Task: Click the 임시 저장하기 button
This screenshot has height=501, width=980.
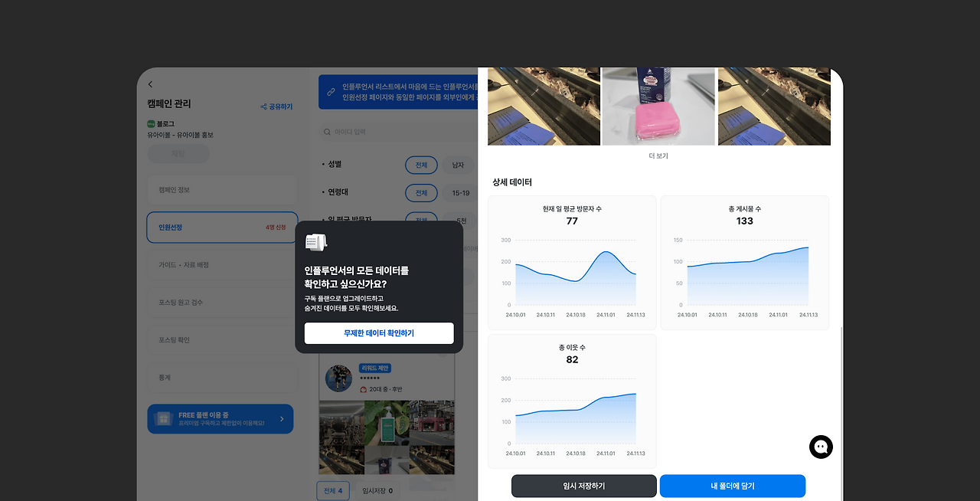Action: click(584, 486)
